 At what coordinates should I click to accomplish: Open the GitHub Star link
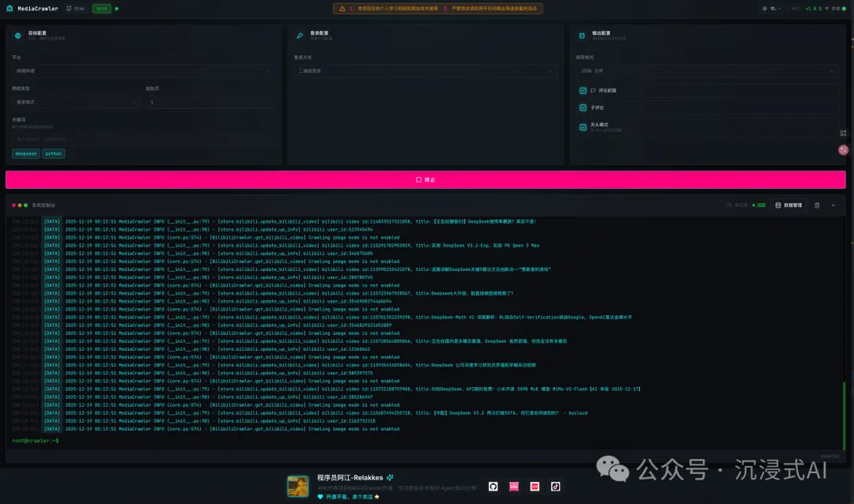pos(76,9)
